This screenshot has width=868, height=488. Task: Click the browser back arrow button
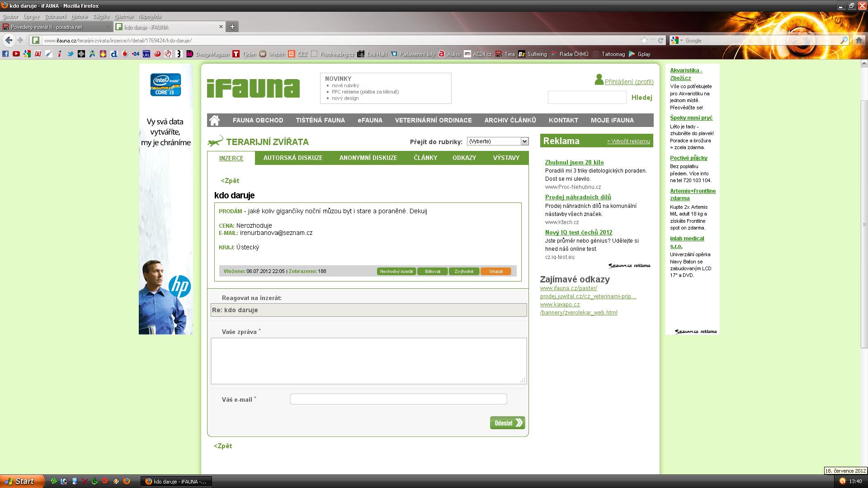click(9, 40)
